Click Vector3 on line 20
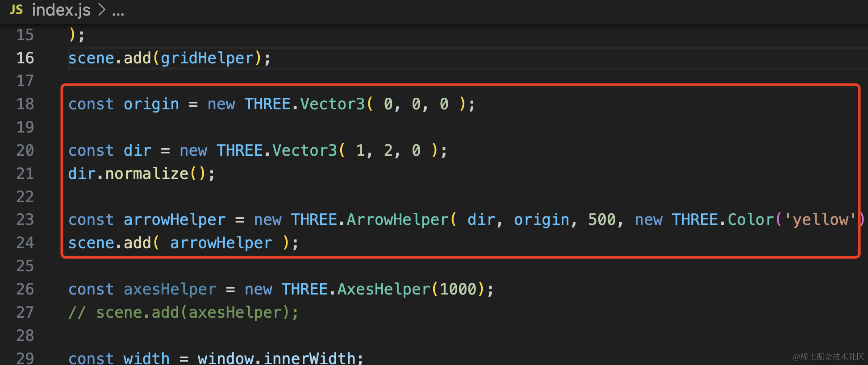Screen dimensions: 868x365 [305, 150]
